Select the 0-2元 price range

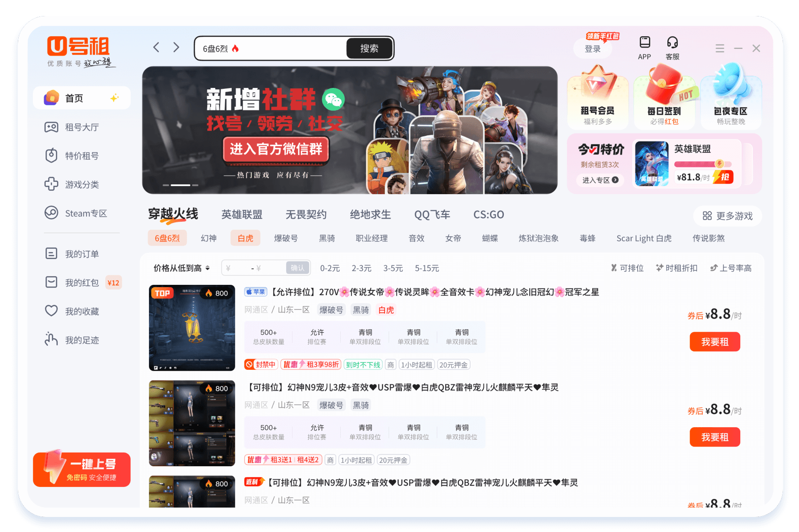pos(330,268)
